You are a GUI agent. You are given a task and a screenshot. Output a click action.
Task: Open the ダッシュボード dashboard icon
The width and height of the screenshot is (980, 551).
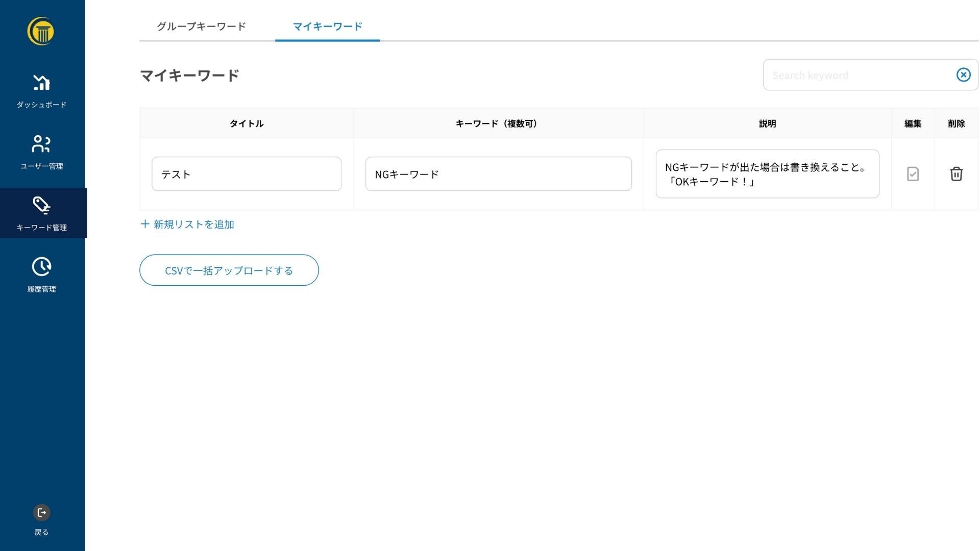pyautogui.click(x=41, y=83)
